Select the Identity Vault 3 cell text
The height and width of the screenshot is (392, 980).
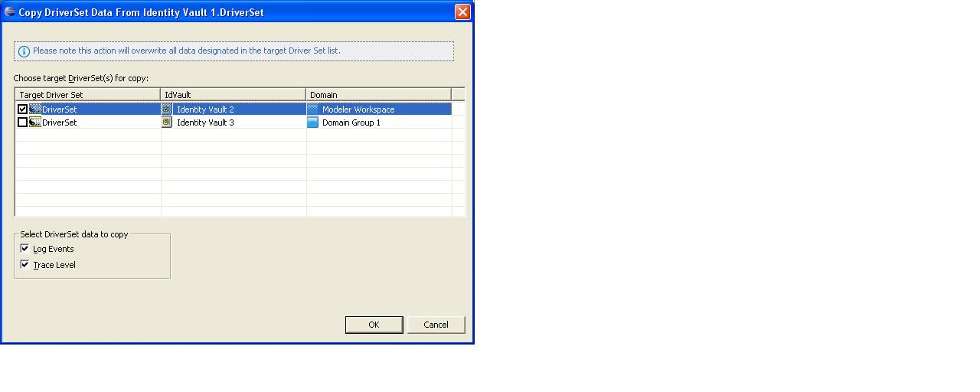tap(205, 122)
